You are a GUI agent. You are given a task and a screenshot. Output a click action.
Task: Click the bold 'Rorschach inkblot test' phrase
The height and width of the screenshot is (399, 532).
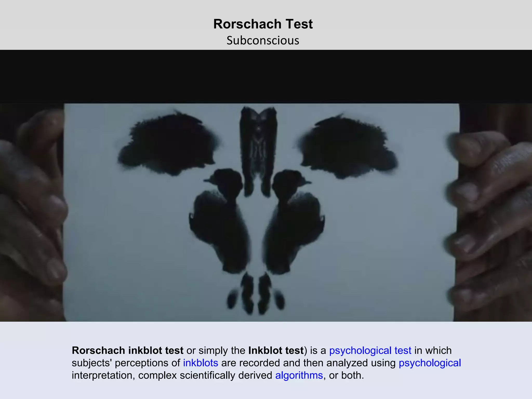point(128,350)
